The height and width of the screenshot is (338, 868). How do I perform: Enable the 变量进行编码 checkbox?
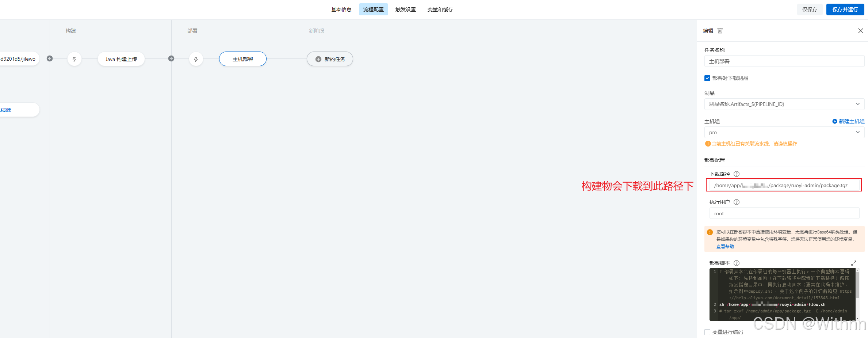(707, 332)
